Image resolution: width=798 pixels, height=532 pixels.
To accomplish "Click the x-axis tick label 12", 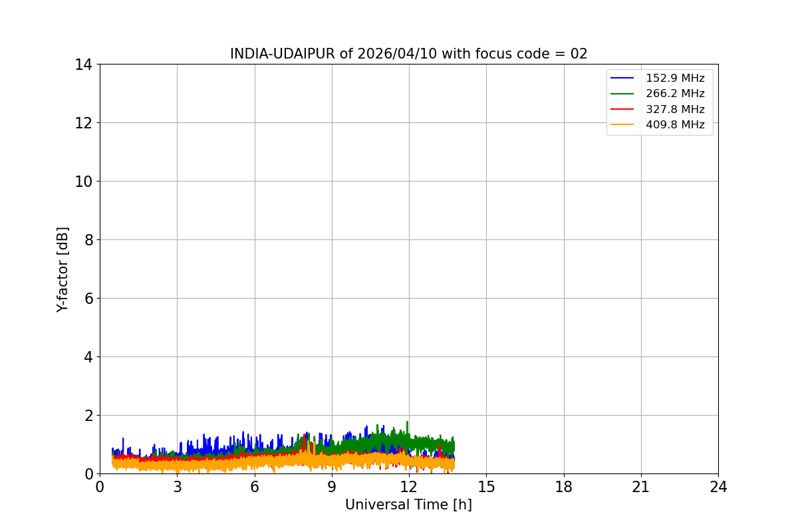I will (409, 487).
